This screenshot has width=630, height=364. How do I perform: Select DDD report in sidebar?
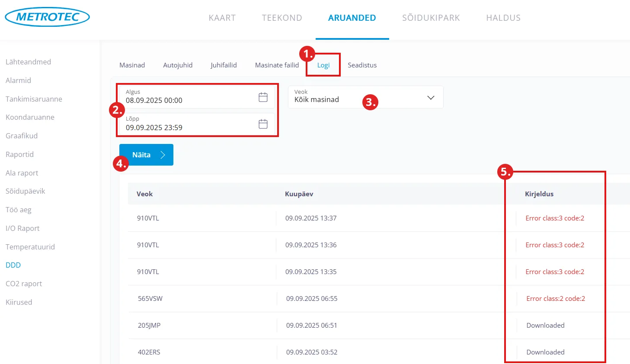point(13,265)
